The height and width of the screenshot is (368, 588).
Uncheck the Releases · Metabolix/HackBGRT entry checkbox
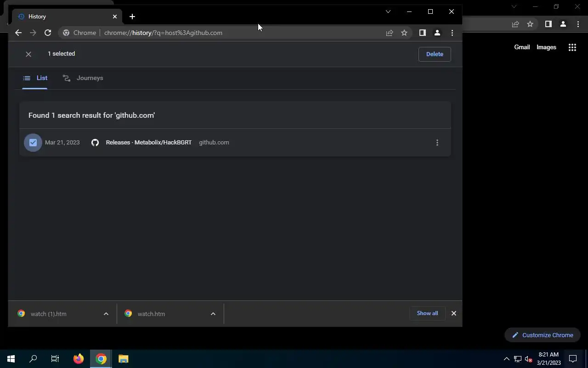coord(33,143)
